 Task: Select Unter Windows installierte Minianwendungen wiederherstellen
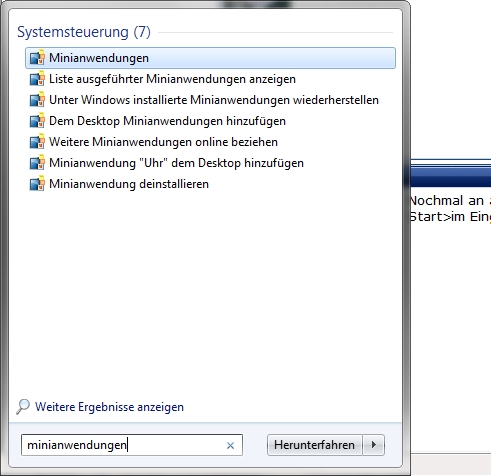(214, 100)
